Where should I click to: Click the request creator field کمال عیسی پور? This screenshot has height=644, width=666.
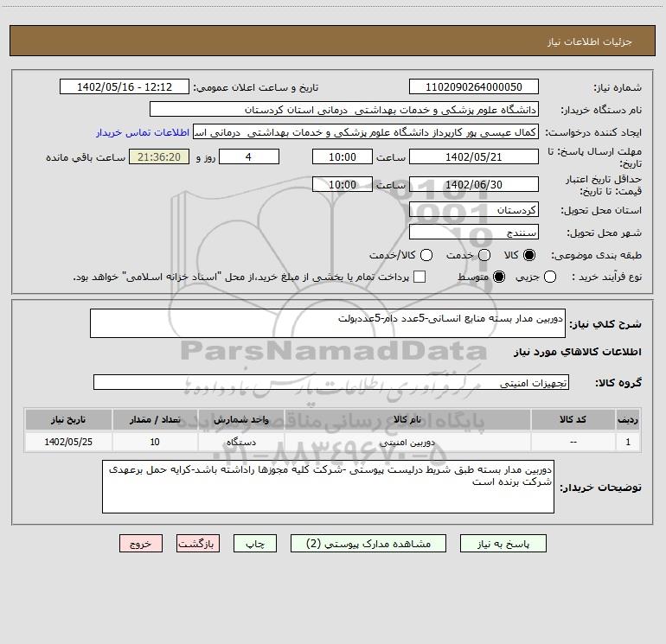[x=366, y=132]
